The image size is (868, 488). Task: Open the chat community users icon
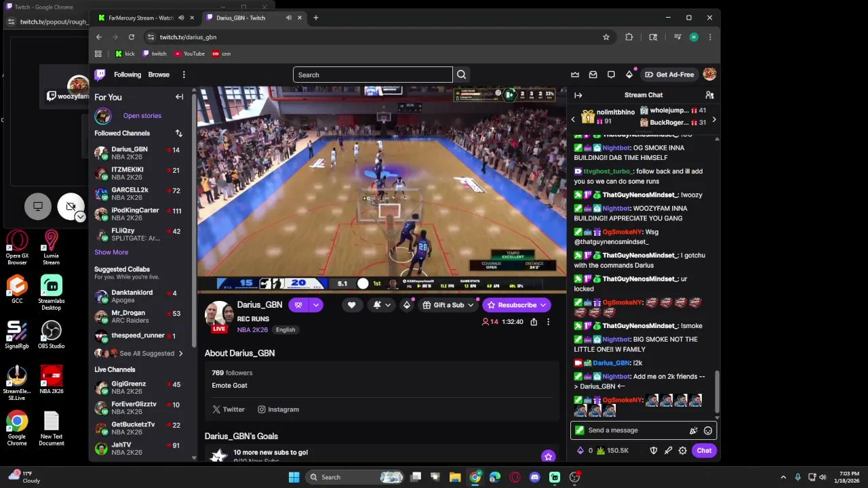709,95
